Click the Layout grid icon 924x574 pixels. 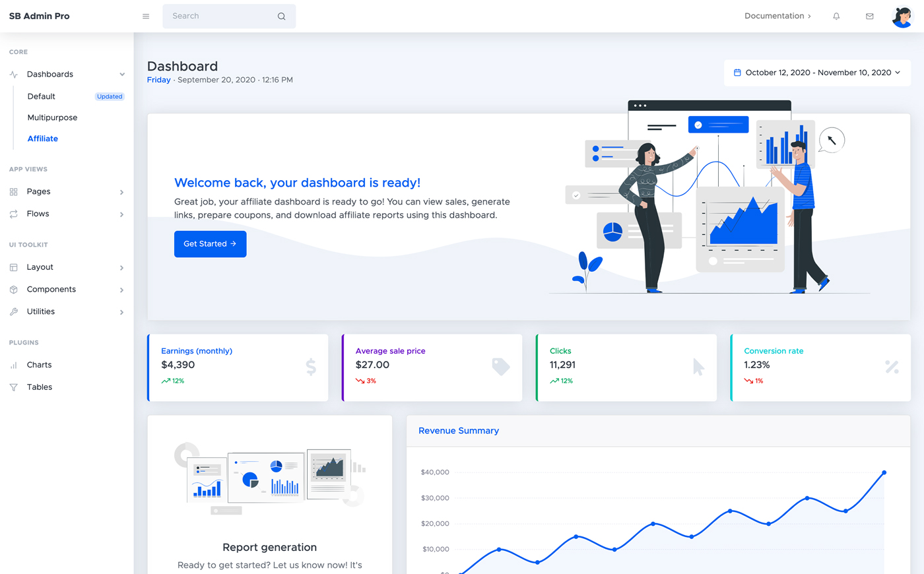click(12, 267)
